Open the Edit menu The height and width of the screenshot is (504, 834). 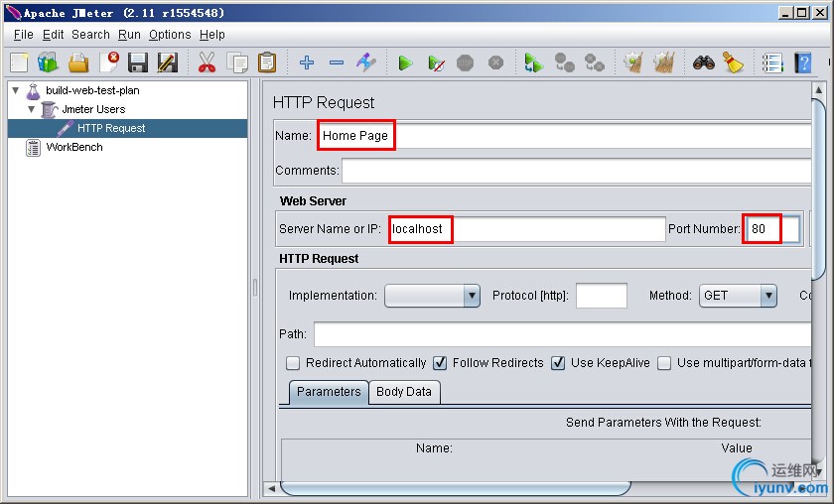click(54, 35)
